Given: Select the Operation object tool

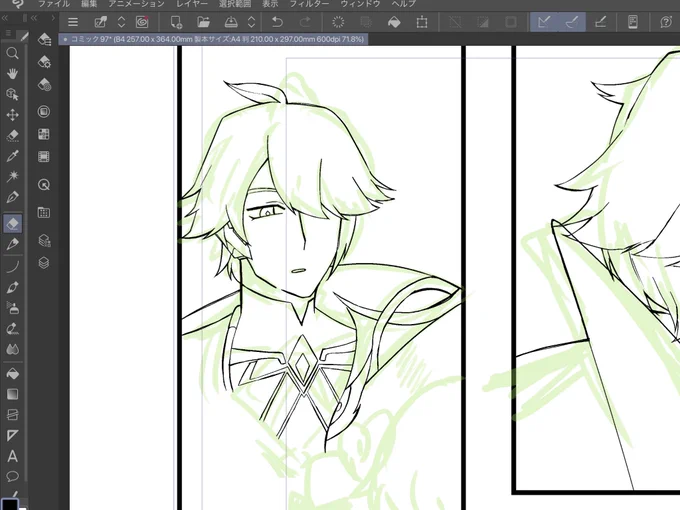Looking at the screenshot, I should pyautogui.click(x=12, y=94).
